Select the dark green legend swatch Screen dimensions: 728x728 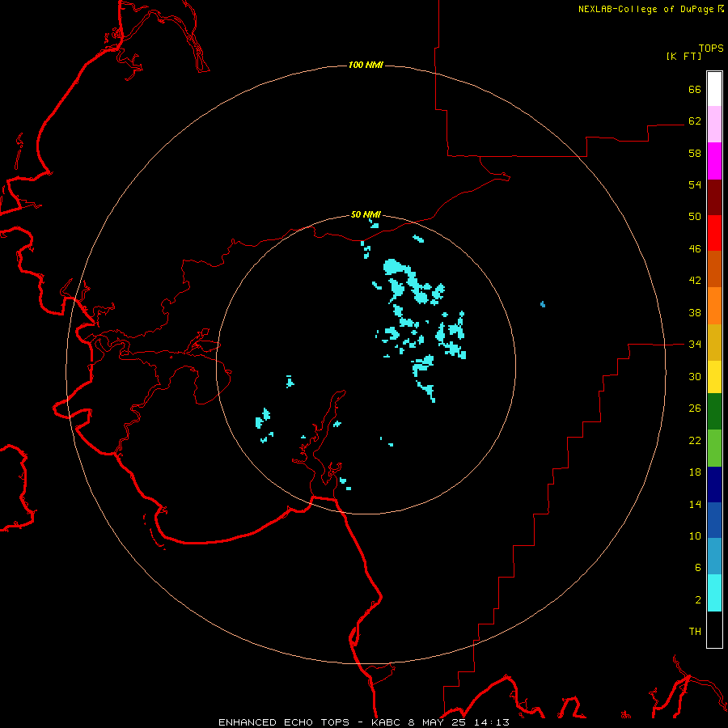[x=714, y=412]
